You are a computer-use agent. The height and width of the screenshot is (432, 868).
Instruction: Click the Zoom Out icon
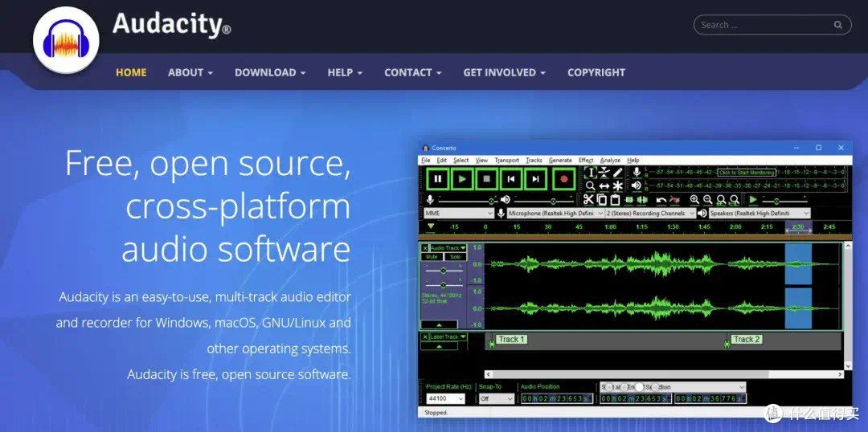point(707,200)
